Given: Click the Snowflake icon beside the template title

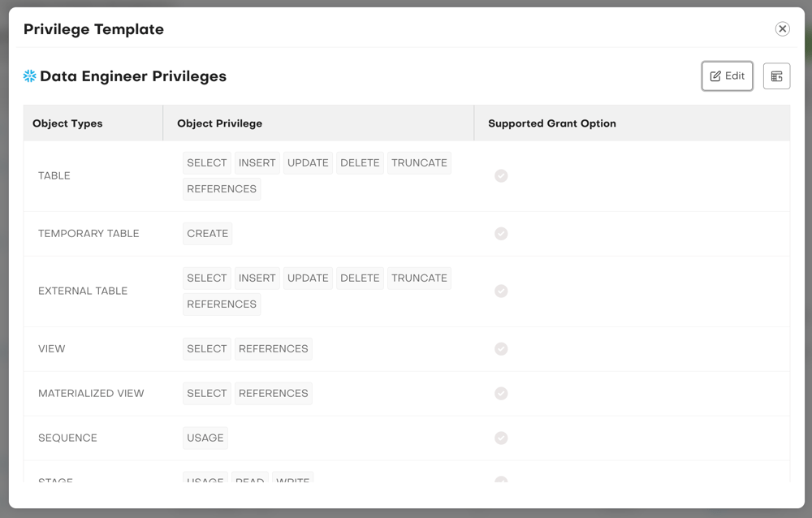Looking at the screenshot, I should tap(30, 76).
